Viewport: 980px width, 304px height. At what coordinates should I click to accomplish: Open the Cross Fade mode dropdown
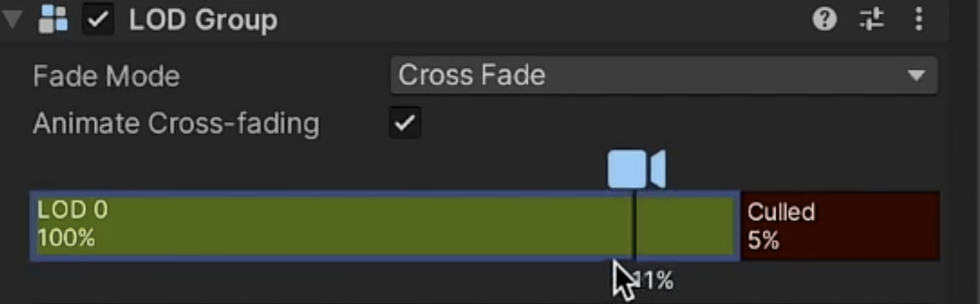point(651,75)
